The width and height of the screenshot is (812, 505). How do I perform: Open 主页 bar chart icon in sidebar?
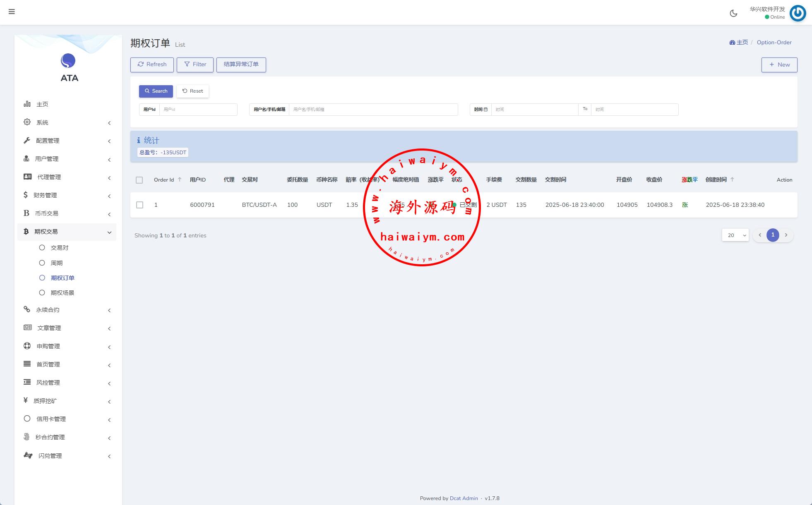click(x=27, y=104)
